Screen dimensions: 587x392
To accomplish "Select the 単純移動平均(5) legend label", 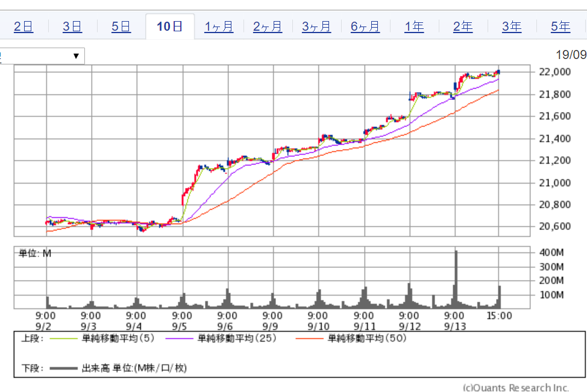I will (118, 338).
